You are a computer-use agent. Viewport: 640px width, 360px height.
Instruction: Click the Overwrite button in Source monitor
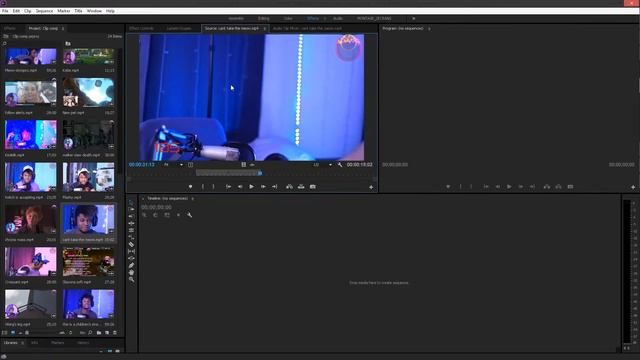301,187
